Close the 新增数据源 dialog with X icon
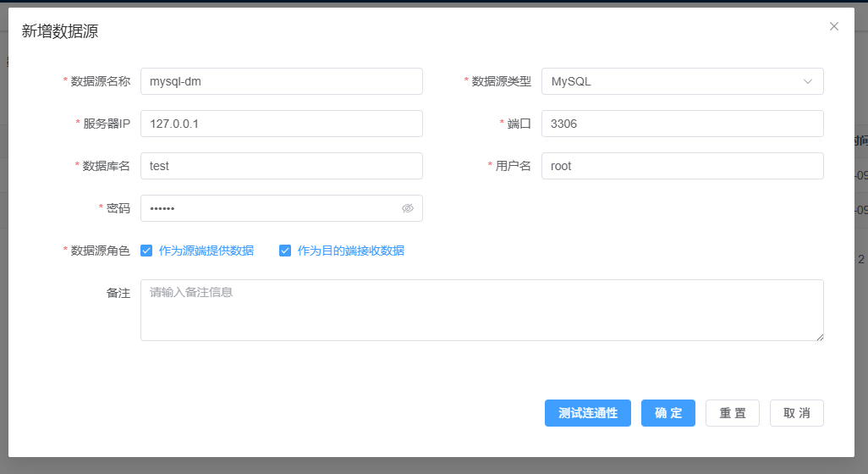The height and width of the screenshot is (474, 868). [x=834, y=26]
